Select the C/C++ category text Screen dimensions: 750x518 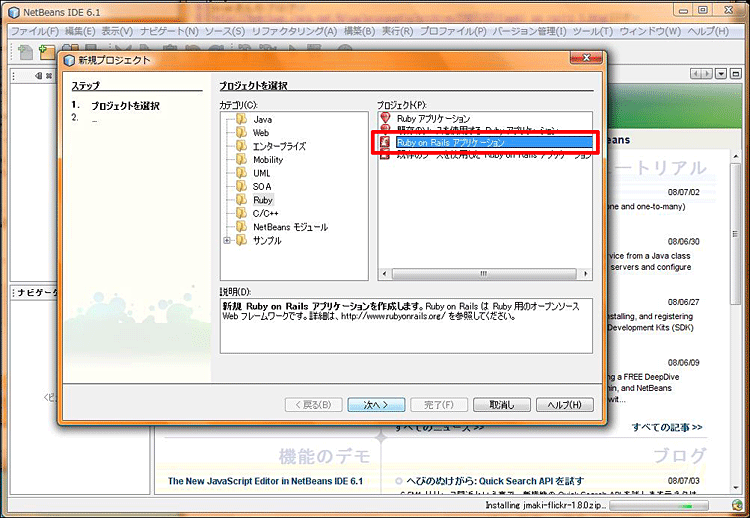point(265,213)
